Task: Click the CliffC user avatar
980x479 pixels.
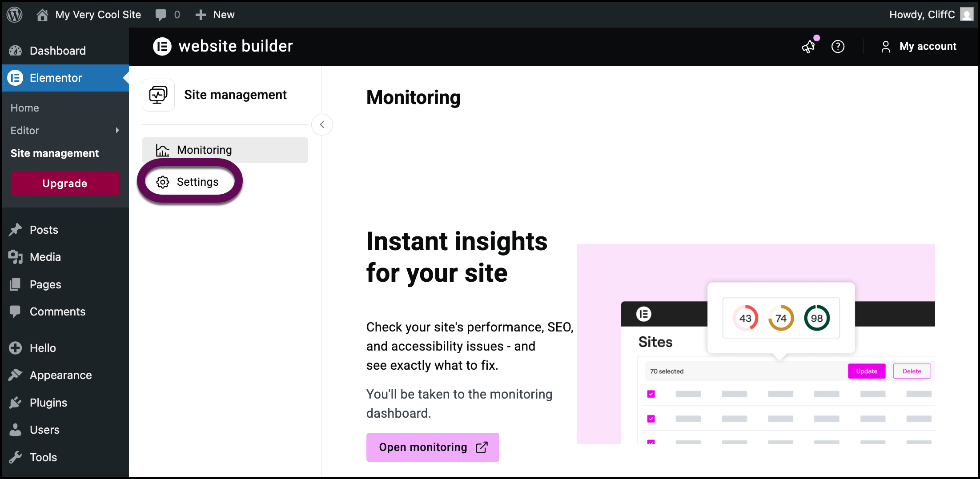Action: pos(966,15)
